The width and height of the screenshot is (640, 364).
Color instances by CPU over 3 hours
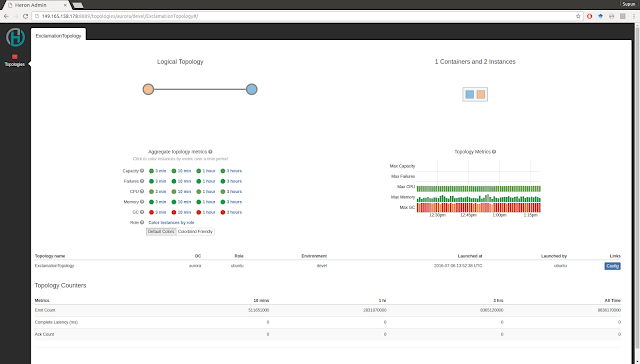231,191
